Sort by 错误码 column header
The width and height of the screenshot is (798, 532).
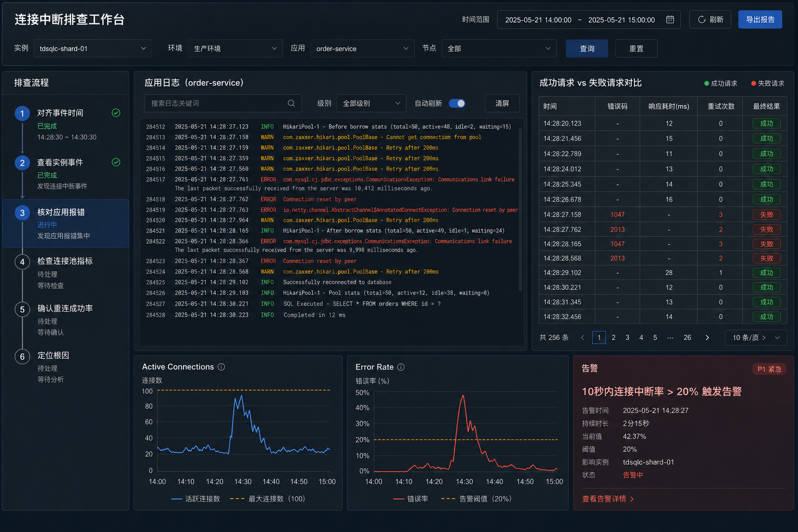[x=618, y=107]
